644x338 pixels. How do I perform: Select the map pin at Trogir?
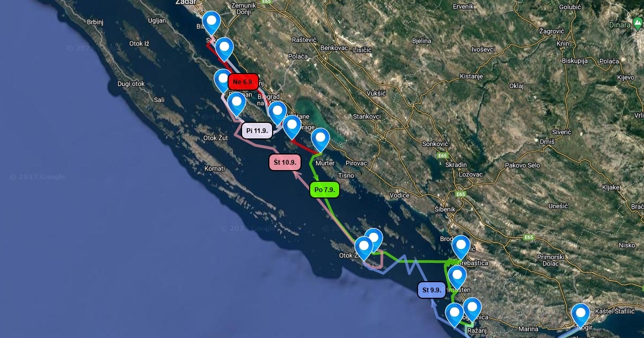tap(581, 315)
